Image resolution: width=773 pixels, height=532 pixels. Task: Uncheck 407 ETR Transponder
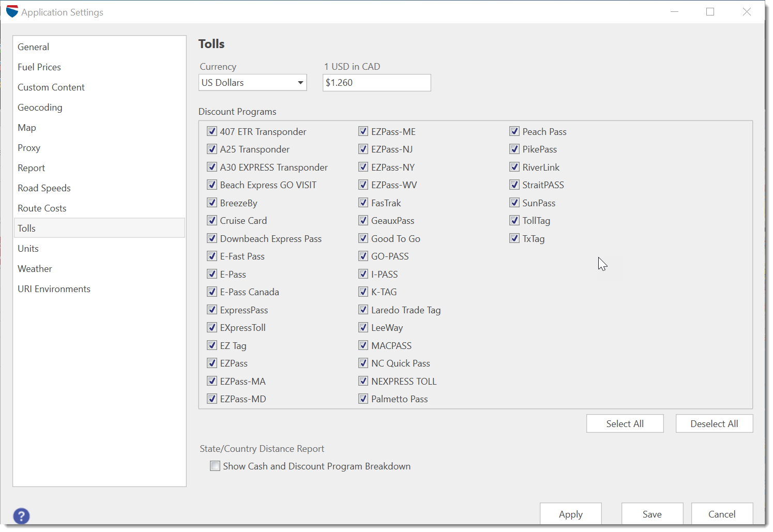click(x=212, y=131)
